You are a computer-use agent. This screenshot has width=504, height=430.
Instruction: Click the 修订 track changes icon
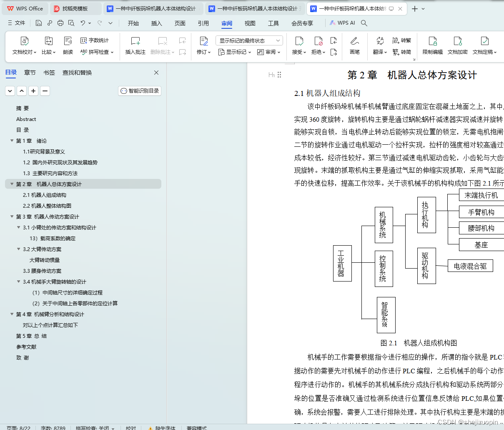tap(204, 41)
